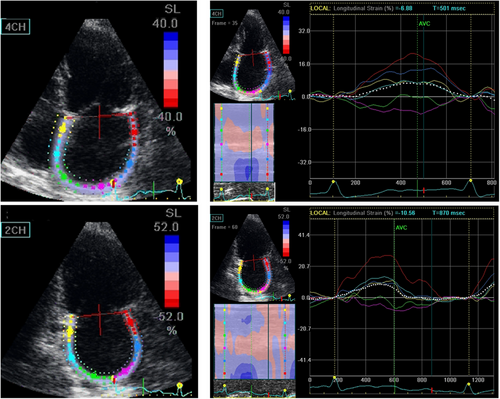Click the yellow R-wave dot on 4CH ECG trace

click(x=179, y=181)
